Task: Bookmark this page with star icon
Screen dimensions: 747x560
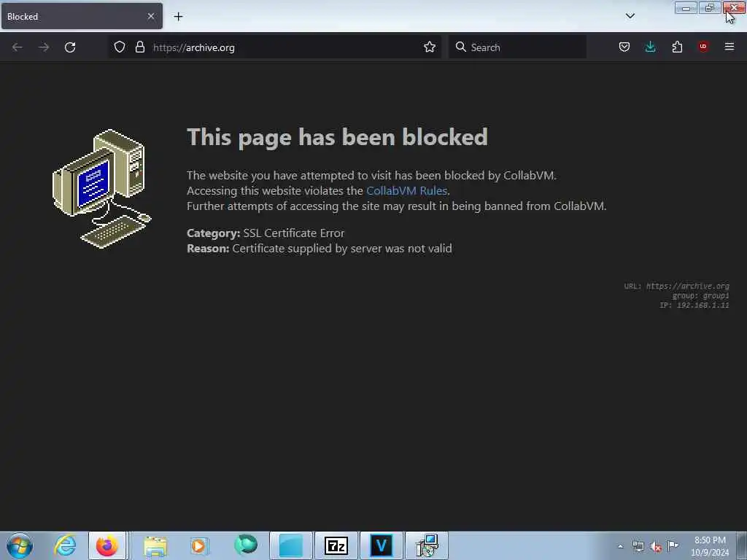Action: pos(430,47)
